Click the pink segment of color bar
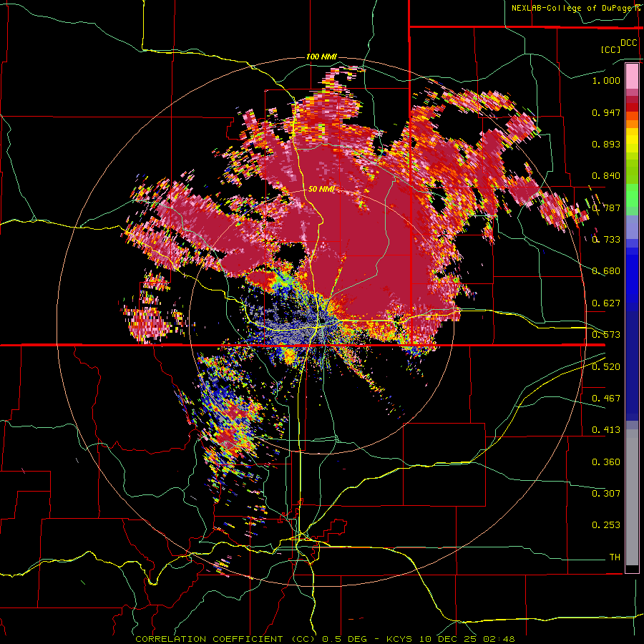This screenshot has width=644, height=644. pyautogui.click(x=632, y=76)
